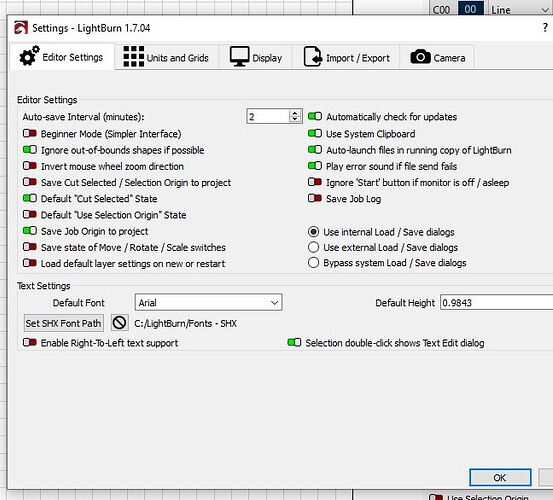The height and width of the screenshot is (500, 553).
Task: Toggle Save state of Move / Rotate / Scale switches
Action: coord(30,247)
